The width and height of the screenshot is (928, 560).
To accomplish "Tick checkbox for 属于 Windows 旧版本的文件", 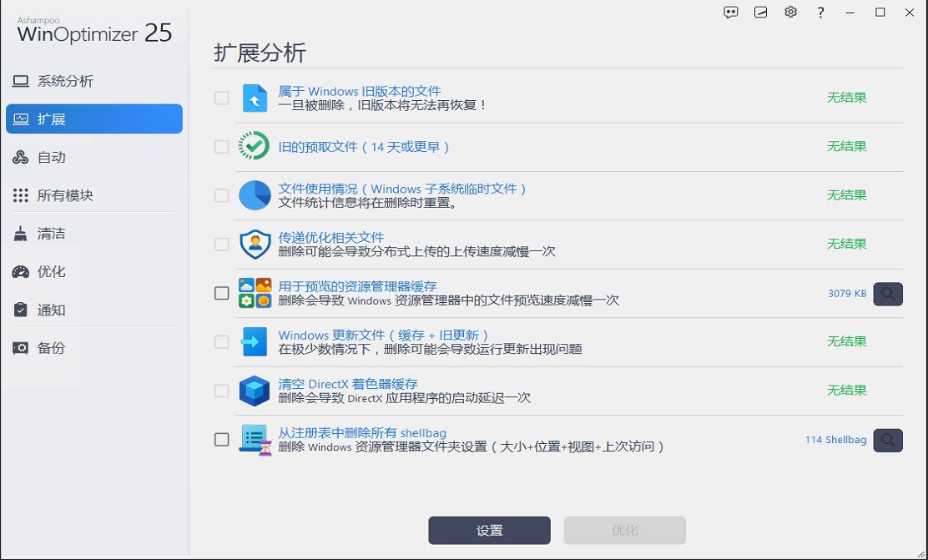I will point(221,98).
